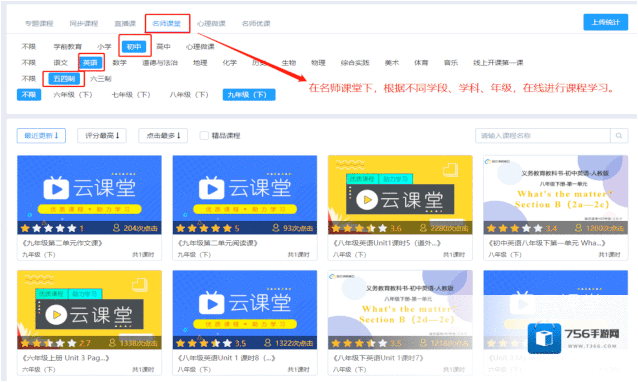Filter subject by 音乐

click(451, 63)
